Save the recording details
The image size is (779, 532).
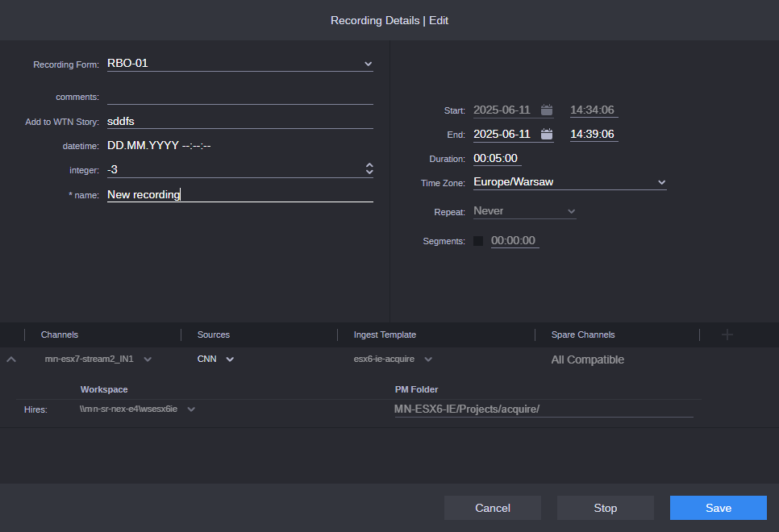click(719, 508)
